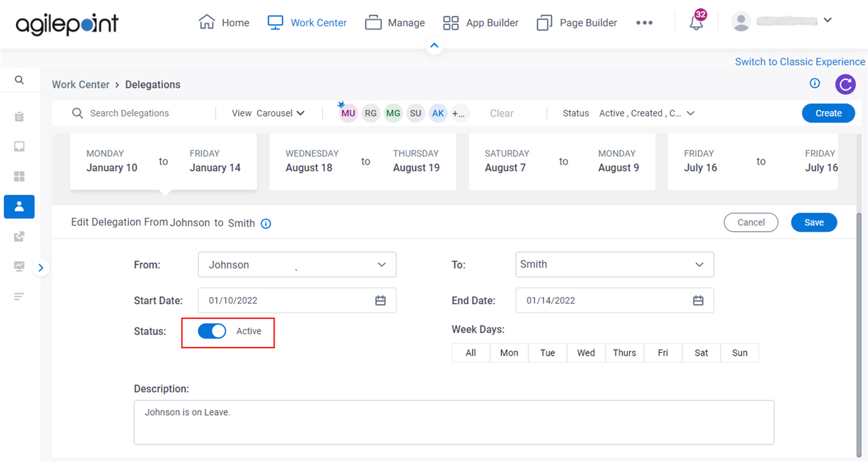868x462 pixels.
Task: Click the Home house icon
Action: (206, 22)
